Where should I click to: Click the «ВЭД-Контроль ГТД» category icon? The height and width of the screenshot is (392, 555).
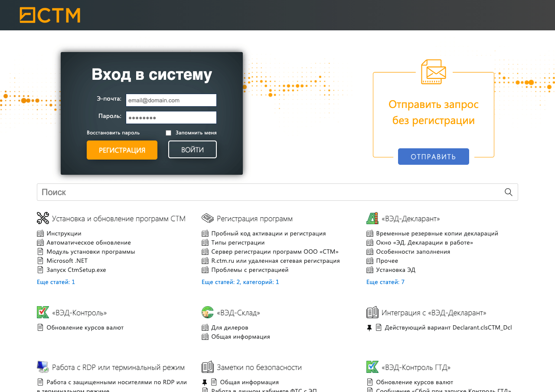coord(372,367)
